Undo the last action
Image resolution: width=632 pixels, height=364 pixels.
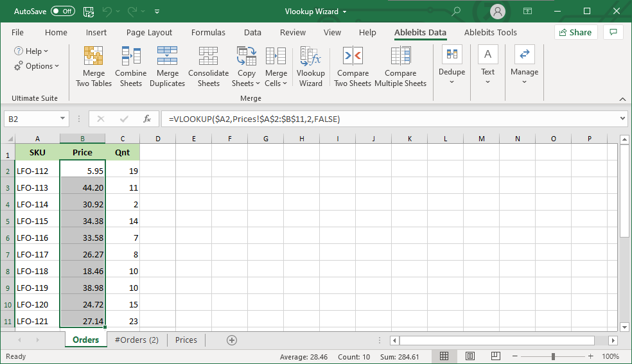(x=107, y=12)
